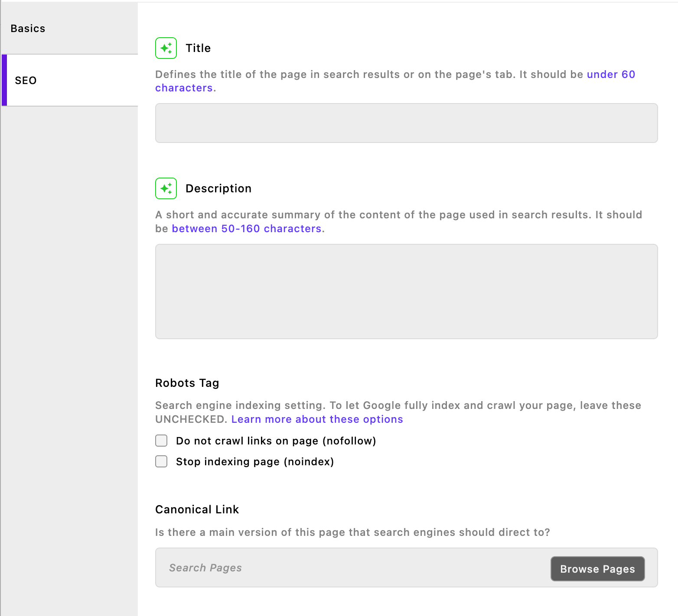Click the Title heading label
This screenshot has height=616, width=678.
click(198, 48)
